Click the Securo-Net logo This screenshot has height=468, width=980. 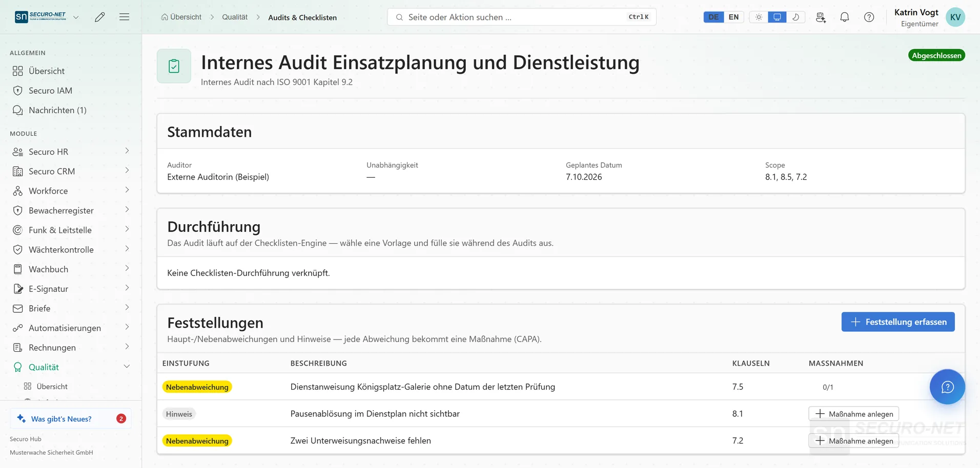(40, 17)
